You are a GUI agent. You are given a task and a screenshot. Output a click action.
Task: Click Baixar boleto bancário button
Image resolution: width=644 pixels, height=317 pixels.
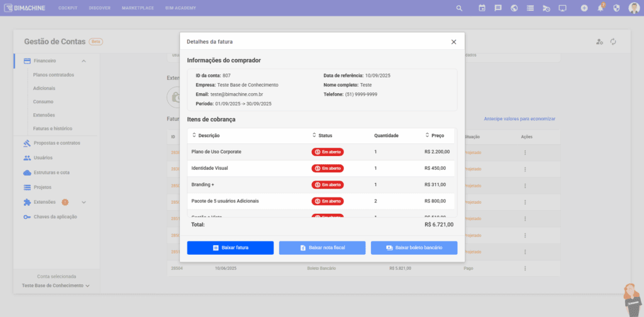[414, 248]
